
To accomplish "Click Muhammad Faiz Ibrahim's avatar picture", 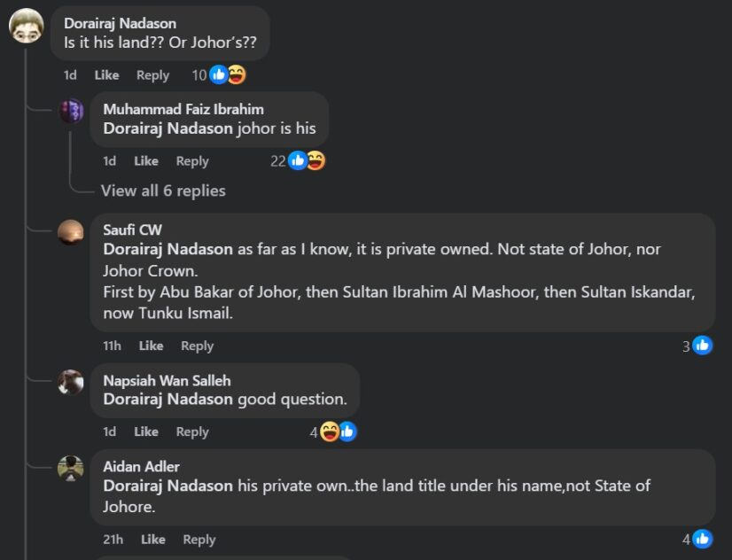I will coord(71,112).
